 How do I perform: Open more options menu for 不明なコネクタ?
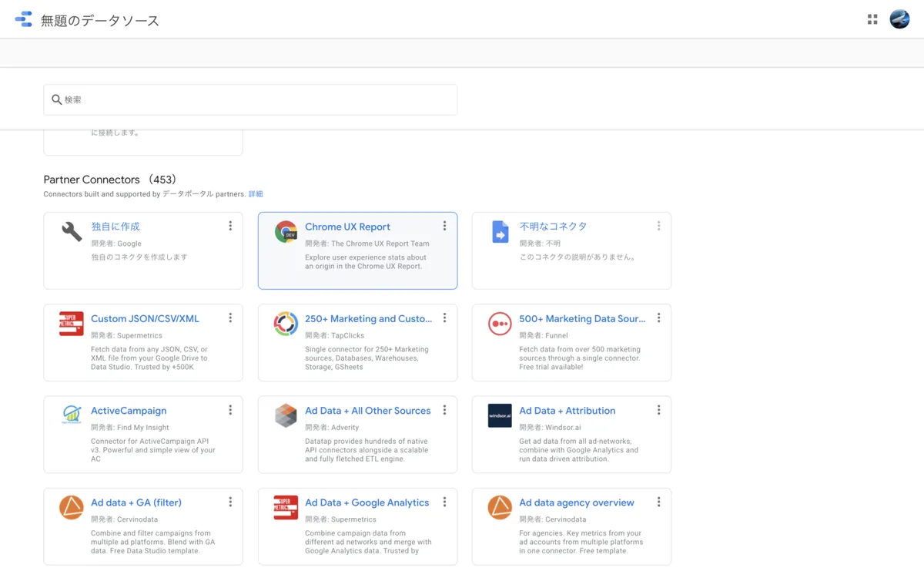pos(658,226)
